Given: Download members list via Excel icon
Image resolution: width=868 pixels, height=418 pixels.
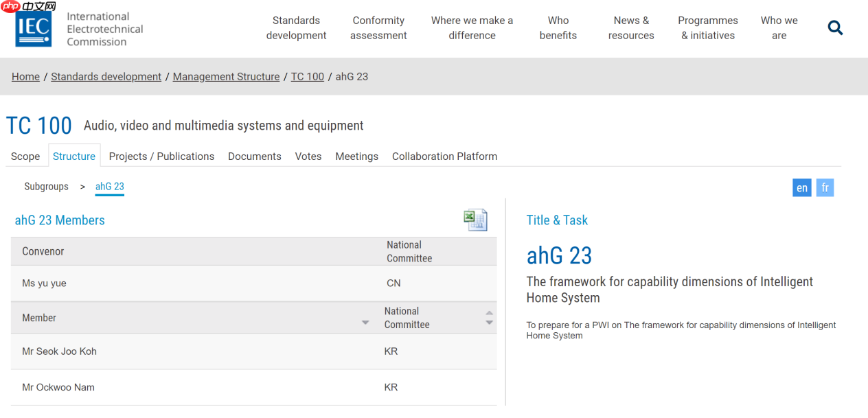Looking at the screenshot, I should pos(475,220).
